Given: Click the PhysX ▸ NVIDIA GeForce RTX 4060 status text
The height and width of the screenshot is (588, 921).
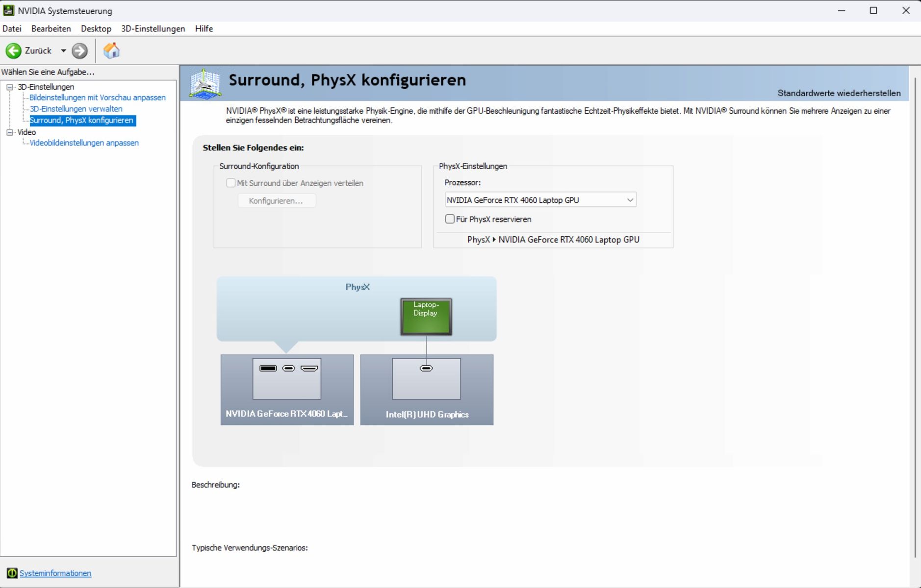Looking at the screenshot, I should [553, 240].
